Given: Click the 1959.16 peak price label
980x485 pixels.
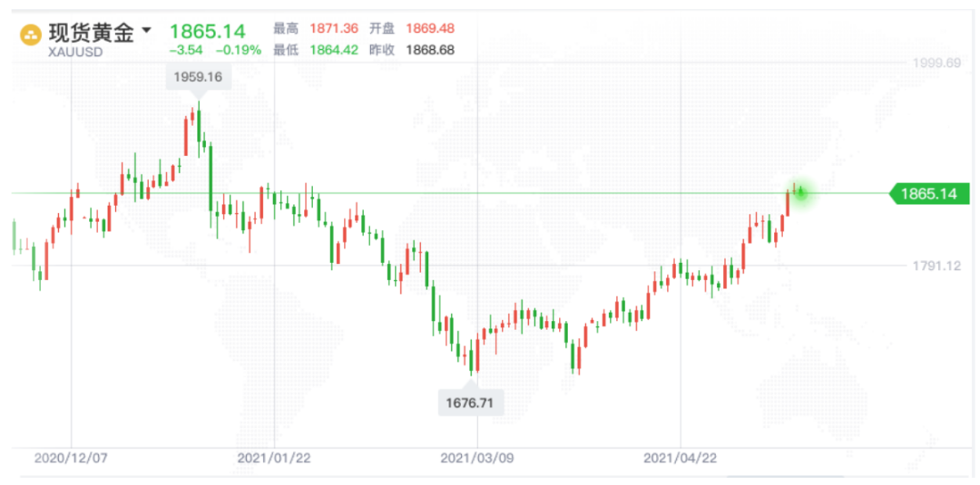Looking at the screenshot, I should point(197,77).
